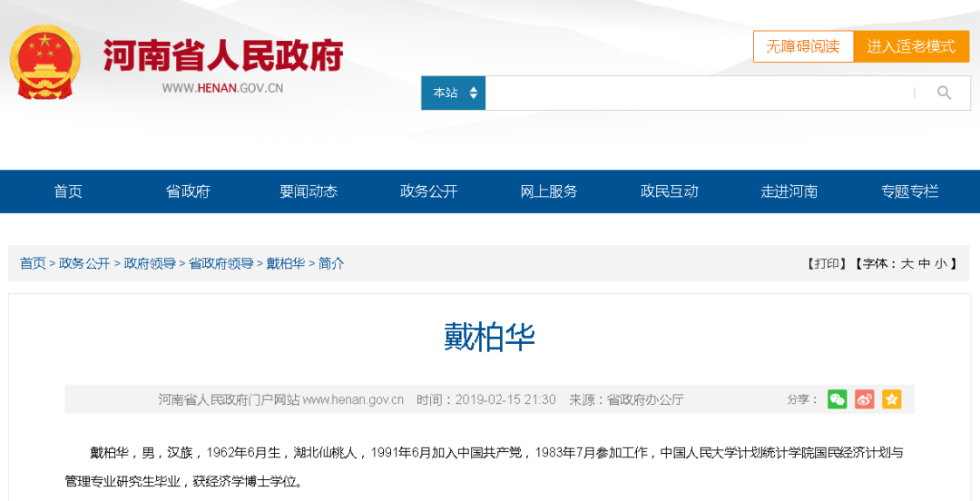
Task: Click the 戴柏华 breadcrumb link
Action: [286, 263]
